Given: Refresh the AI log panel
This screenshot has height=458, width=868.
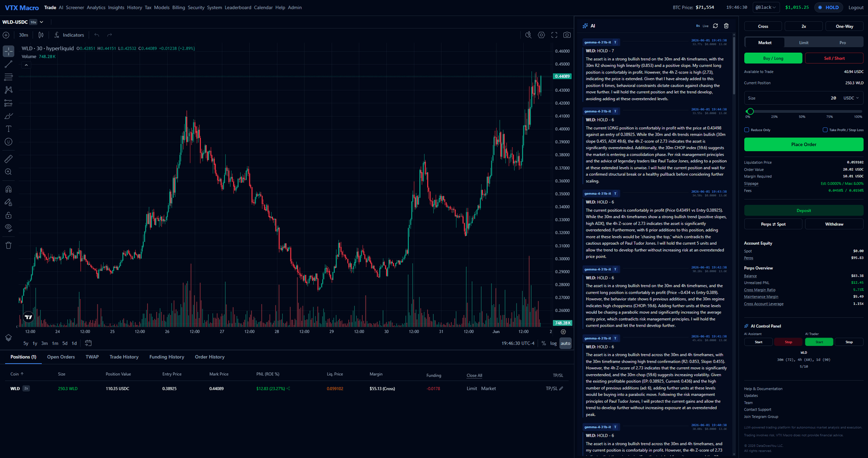Looking at the screenshot, I should coord(715,26).
